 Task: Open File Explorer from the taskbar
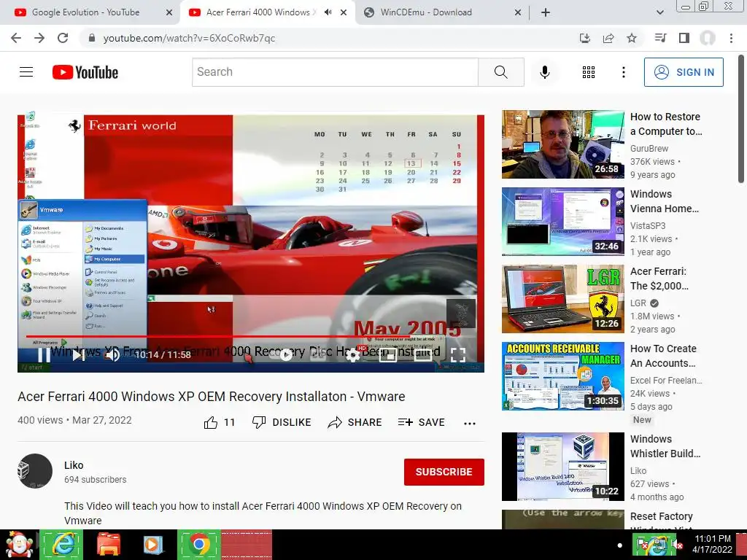pos(109,545)
